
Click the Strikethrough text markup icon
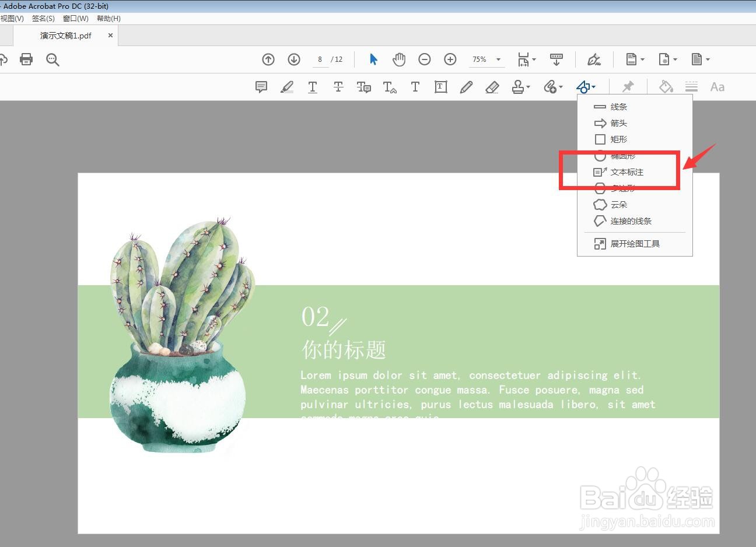click(338, 86)
